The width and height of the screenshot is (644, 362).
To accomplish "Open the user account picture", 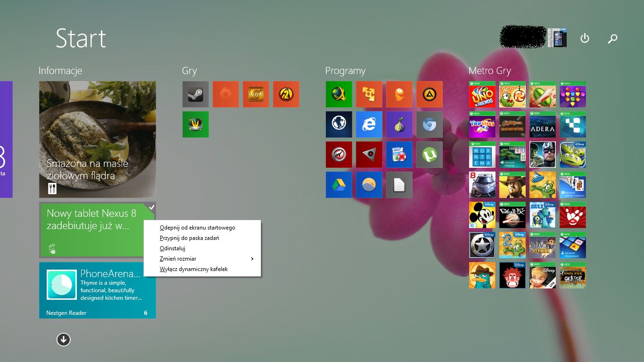I will click(x=557, y=38).
